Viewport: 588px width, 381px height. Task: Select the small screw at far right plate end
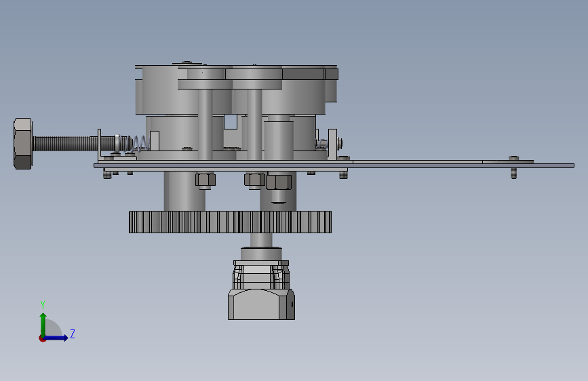(514, 167)
